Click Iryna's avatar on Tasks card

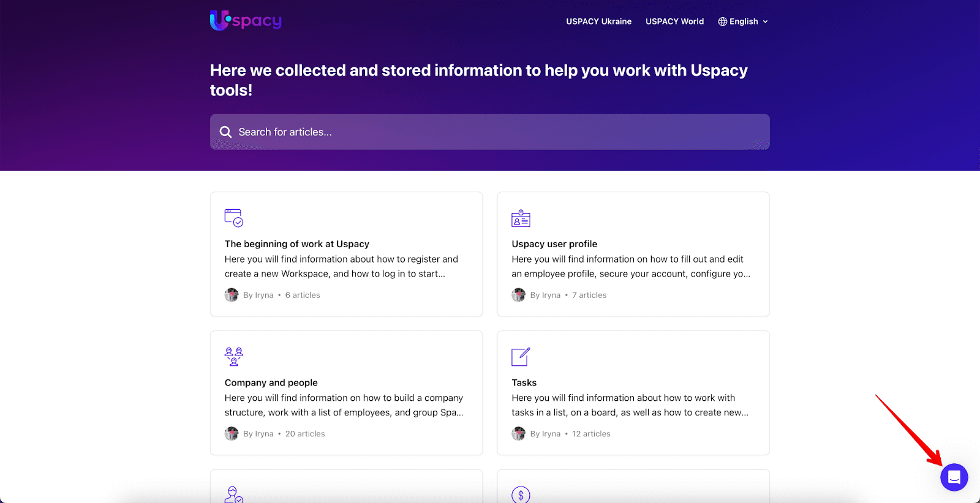click(x=519, y=434)
